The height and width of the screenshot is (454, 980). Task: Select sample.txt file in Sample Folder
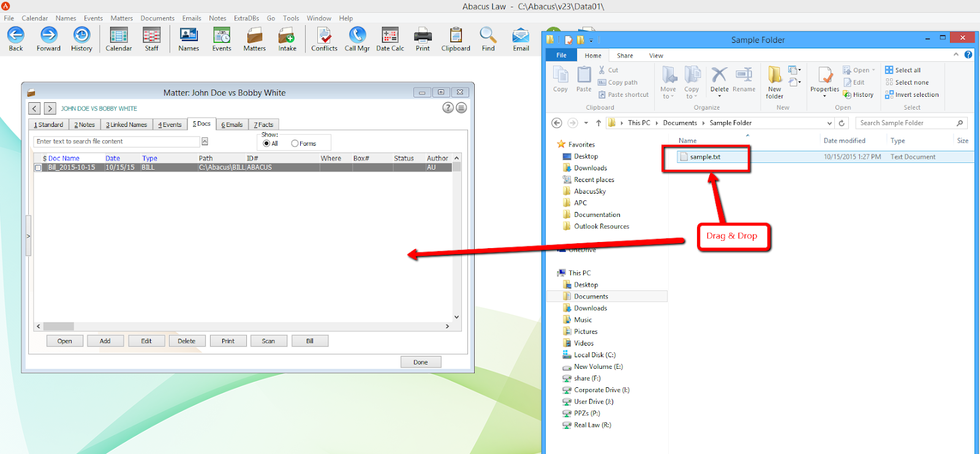click(x=705, y=157)
